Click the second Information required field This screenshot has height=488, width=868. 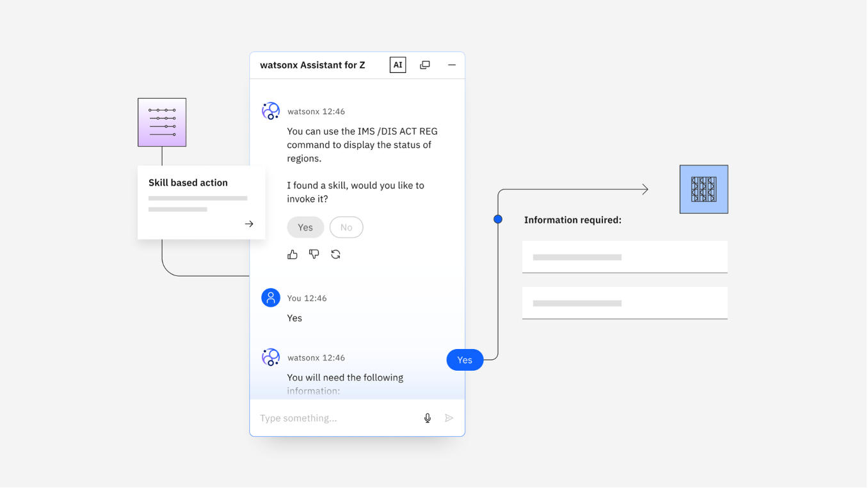(x=624, y=302)
